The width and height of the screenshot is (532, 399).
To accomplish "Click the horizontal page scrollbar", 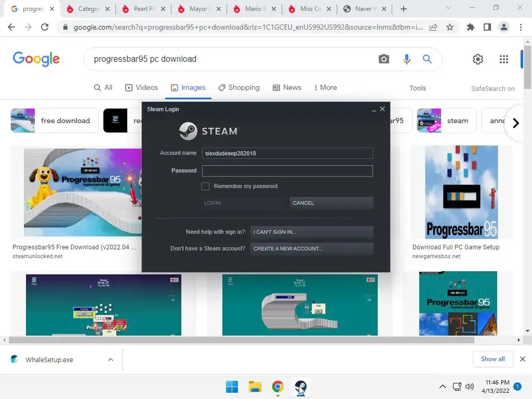I will click(241, 340).
